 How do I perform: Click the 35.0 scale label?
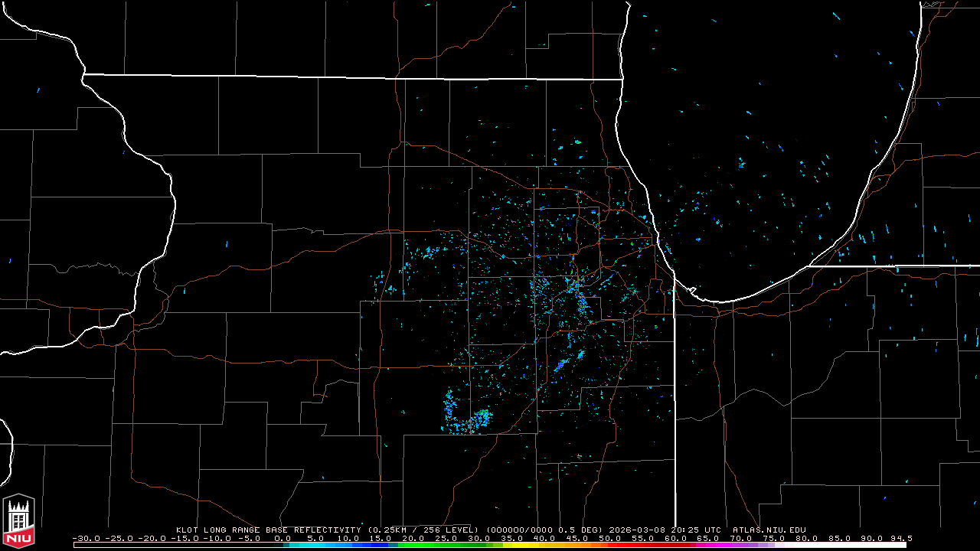click(x=511, y=538)
